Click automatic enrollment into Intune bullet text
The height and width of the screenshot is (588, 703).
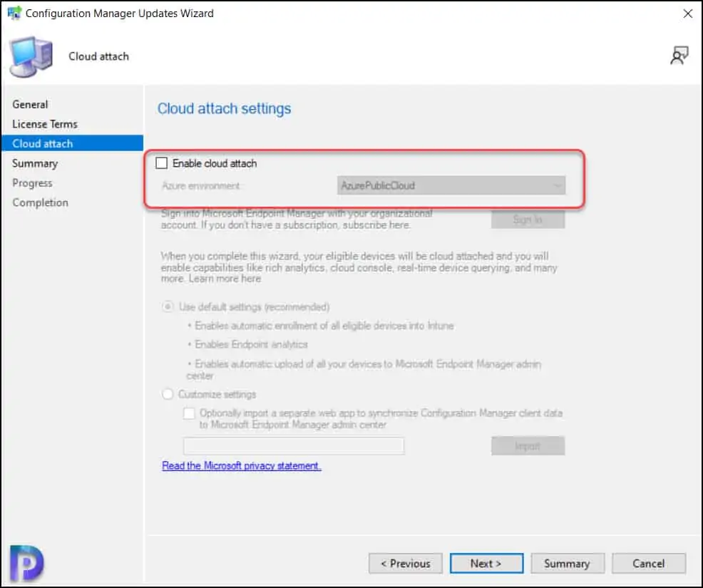[324, 326]
